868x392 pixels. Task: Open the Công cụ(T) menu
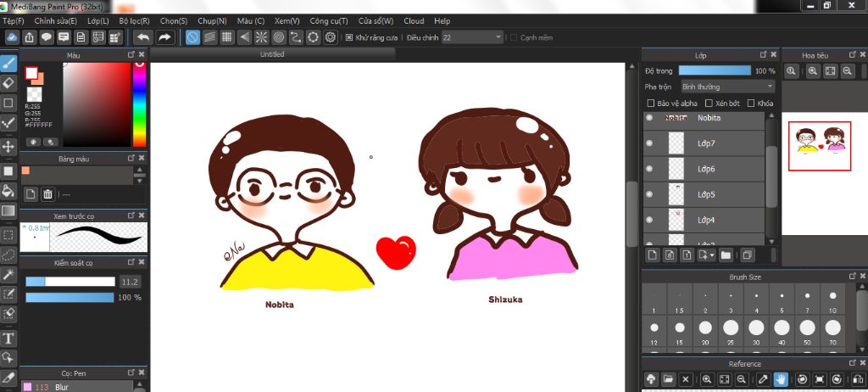(x=329, y=21)
